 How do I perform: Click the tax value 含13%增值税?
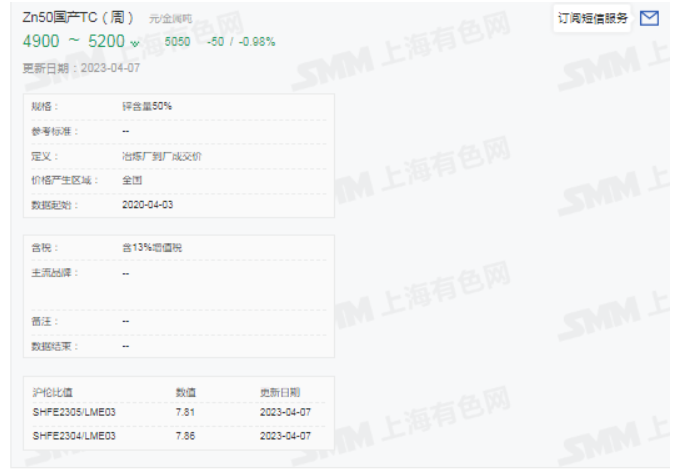[152, 248]
